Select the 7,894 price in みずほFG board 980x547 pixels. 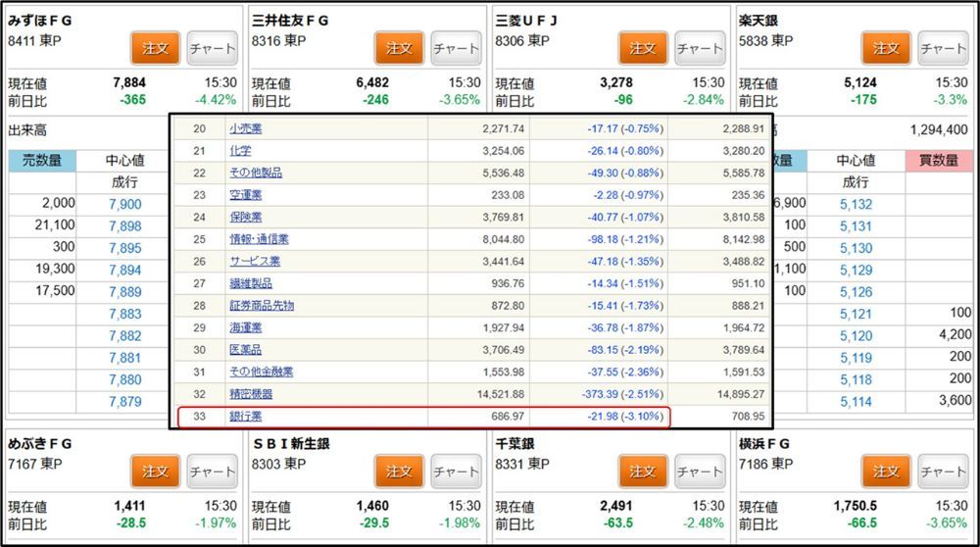point(125,270)
